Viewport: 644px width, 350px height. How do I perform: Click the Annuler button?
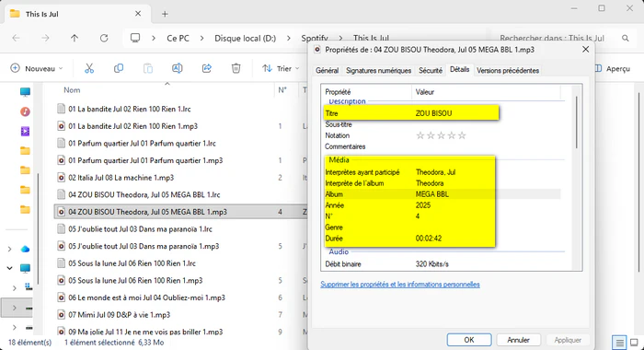(x=518, y=340)
